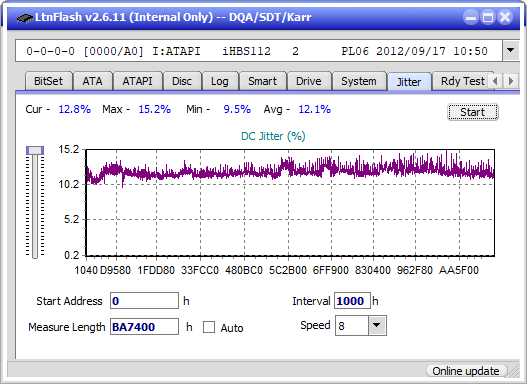Click the Interval input field
The height and width of the screenshot is (384, 527).
point(352,301)
